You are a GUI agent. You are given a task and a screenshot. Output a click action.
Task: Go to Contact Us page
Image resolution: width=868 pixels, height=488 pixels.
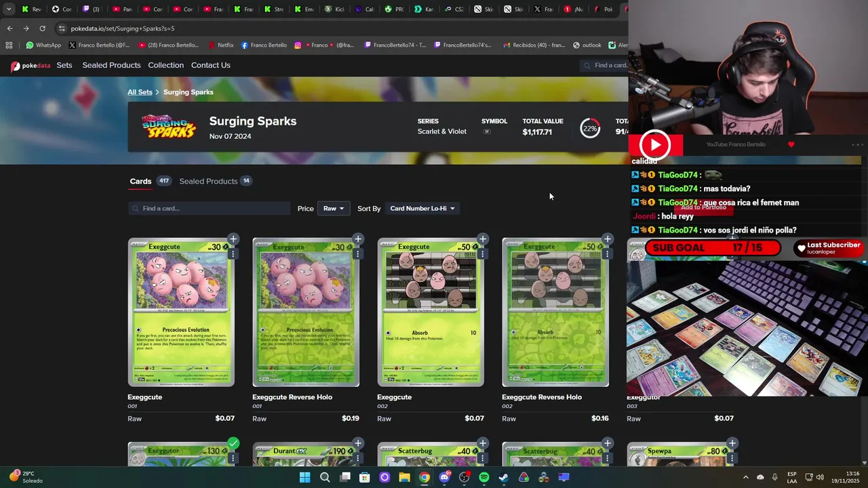[211, 65]
